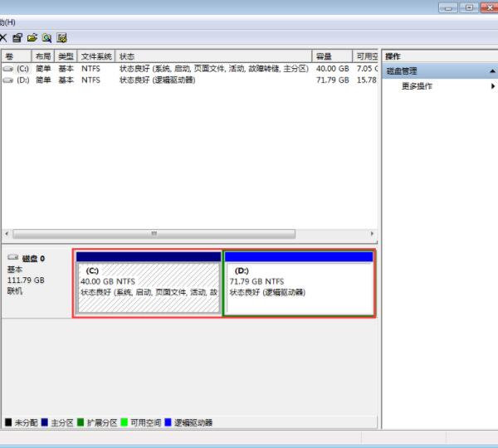Click the 磁盘 0 disk icon
498x448 pixels.
coord(13,257)
